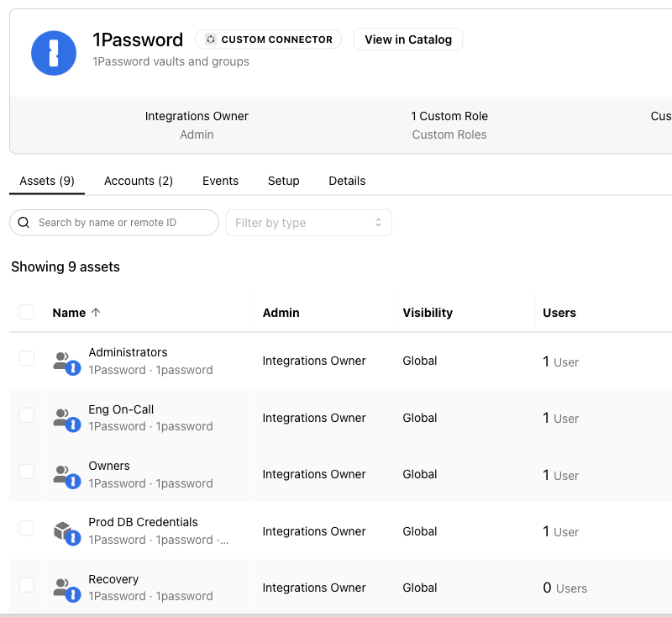Click the 1 User count for Prod DB Credentials
Image resolution: width=672 pixels, height=617 pixels.
pyautogui.click(x=560, y=531)
